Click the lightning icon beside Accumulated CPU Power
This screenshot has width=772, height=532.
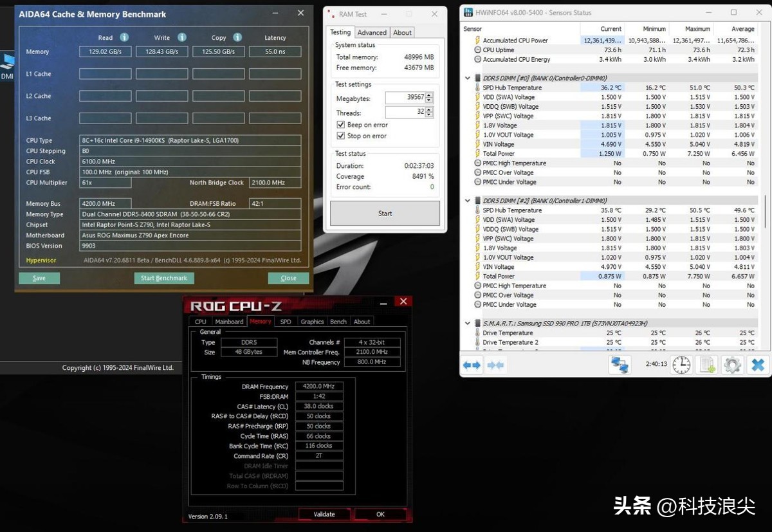[477, 40]
